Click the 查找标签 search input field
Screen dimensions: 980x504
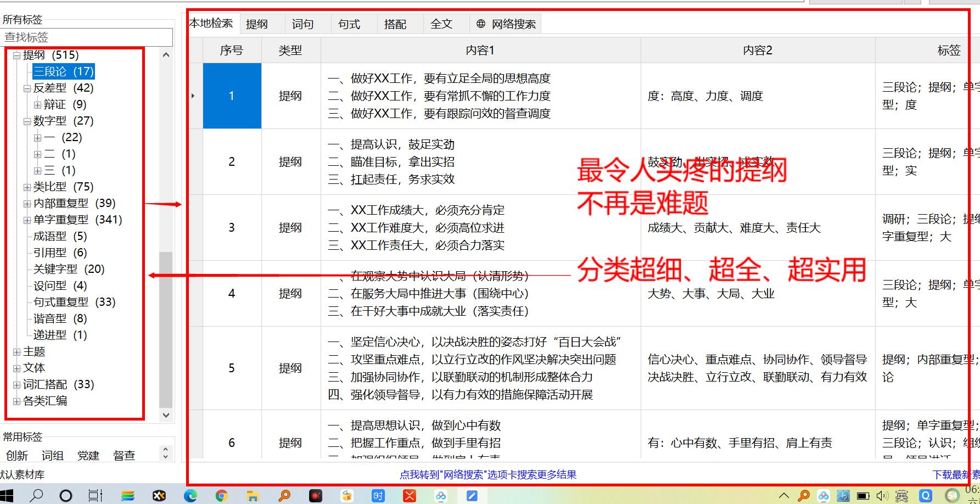point(88,37)
